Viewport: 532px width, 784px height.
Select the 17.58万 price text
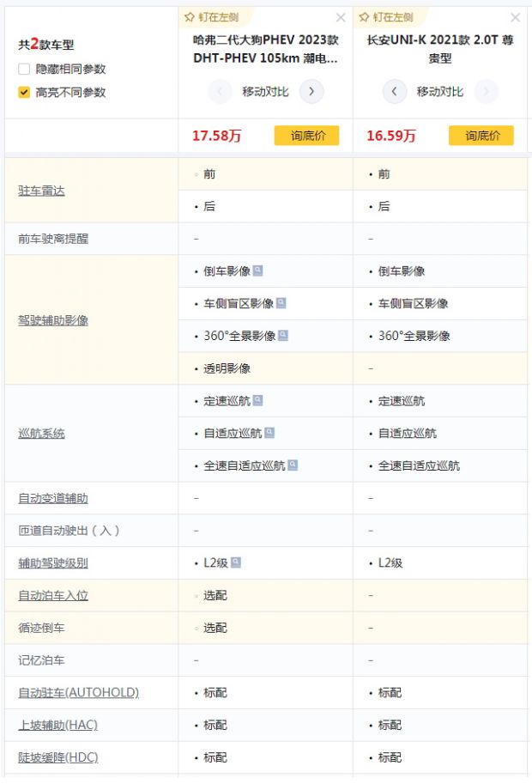click(x=217, y=136)
